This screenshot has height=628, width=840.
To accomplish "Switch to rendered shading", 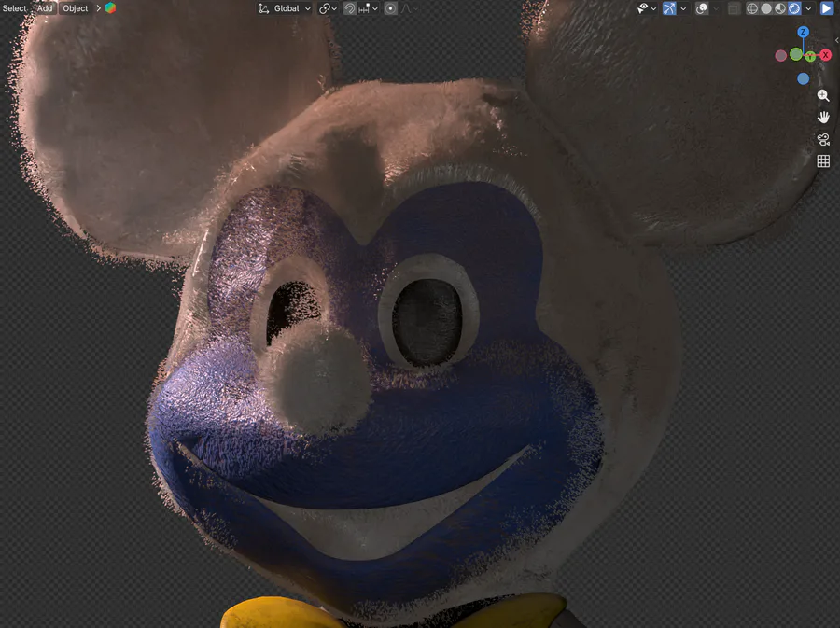I will click(794, 8).
